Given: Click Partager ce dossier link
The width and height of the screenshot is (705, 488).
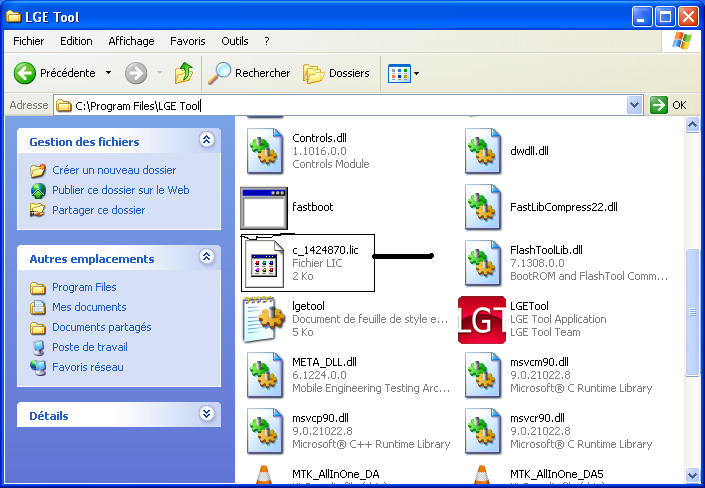Looking at the screenshot, I should pyautogui.click(x=98, y=210).
